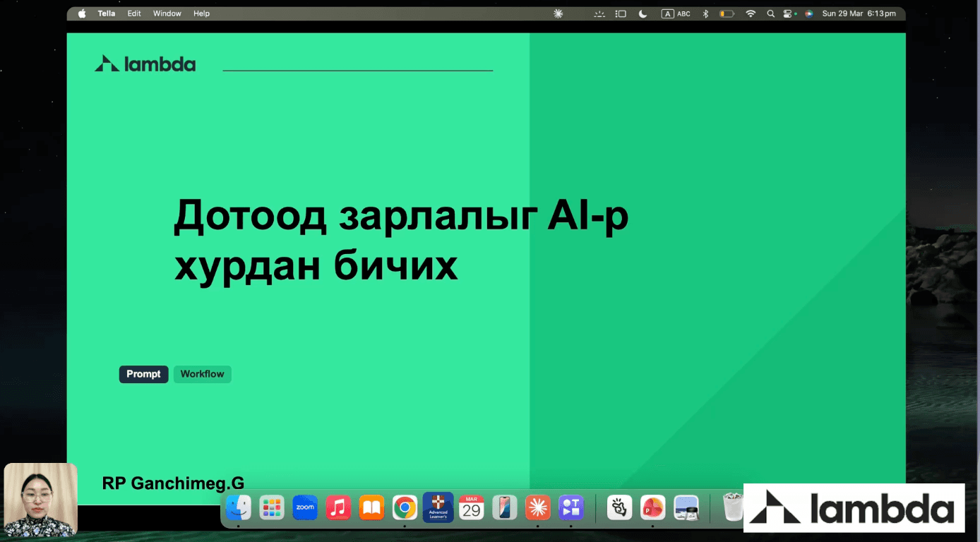Viewport: 980px width, 542px height.
Task: Launch Google Chrome from the Dock
Action: (405, 507)
